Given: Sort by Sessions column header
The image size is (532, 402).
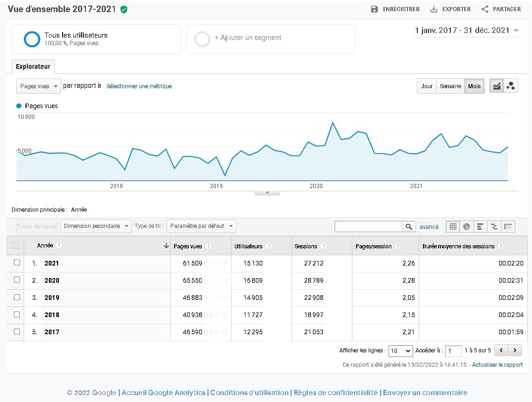Looking at the screenshot, I should click(306, 246).
